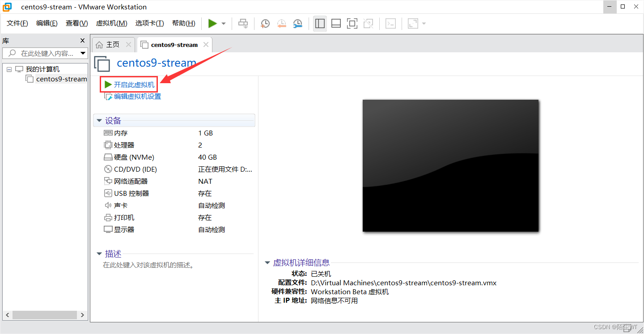Screen dimensions: 644x334
Task: Click the 网络适配器 network icon
Action: tap(108, 182)
